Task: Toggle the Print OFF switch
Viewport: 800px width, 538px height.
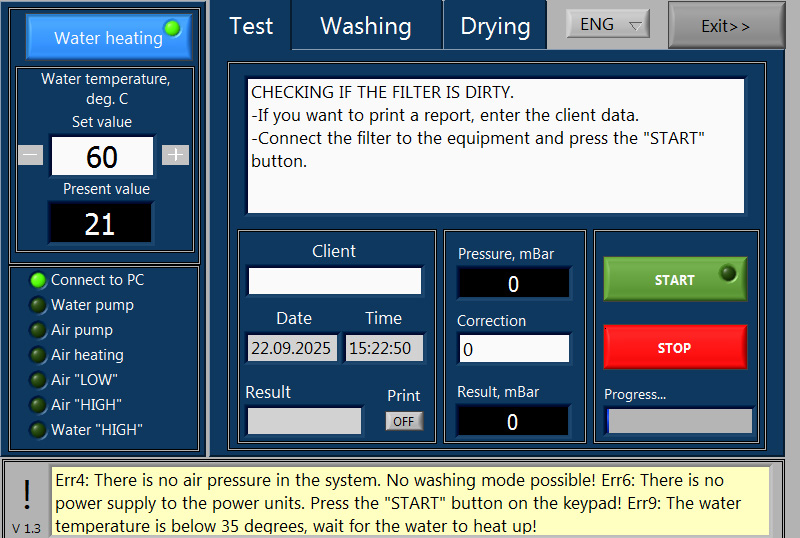Action: point(404,421)
